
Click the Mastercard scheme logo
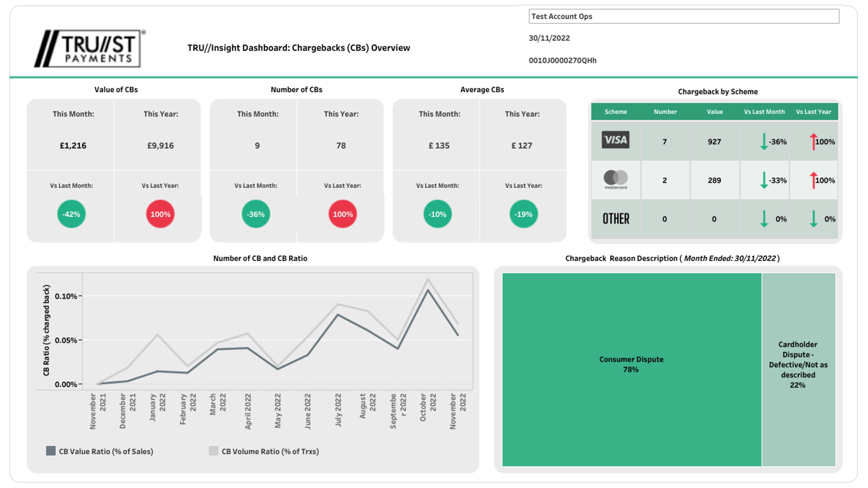[615, 179]
